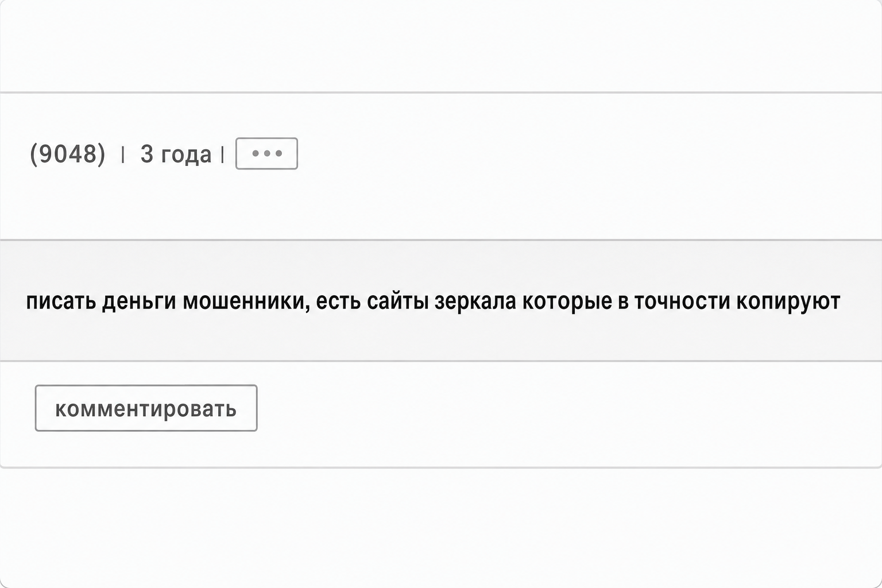Viewport: 882px width, 588px height.
Task: Click the separator bar after «3 года»
Action: click(x=223, y=154)
